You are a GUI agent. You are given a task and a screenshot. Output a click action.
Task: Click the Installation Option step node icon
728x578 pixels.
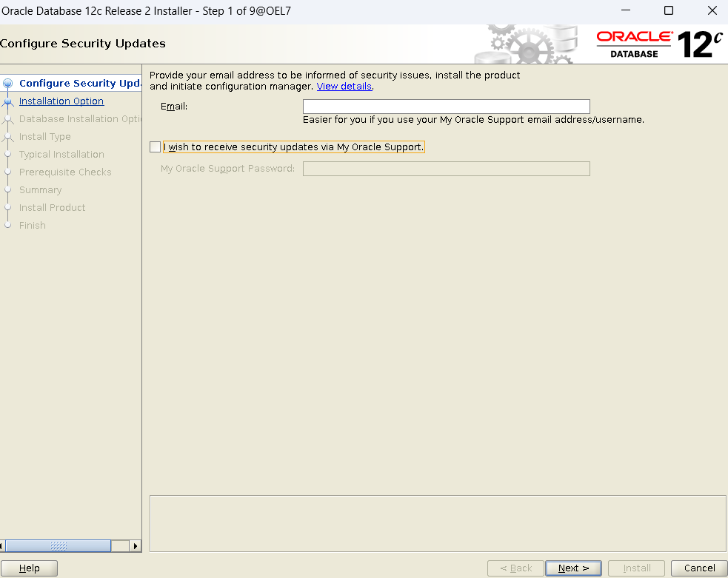(x=7, y=101)
